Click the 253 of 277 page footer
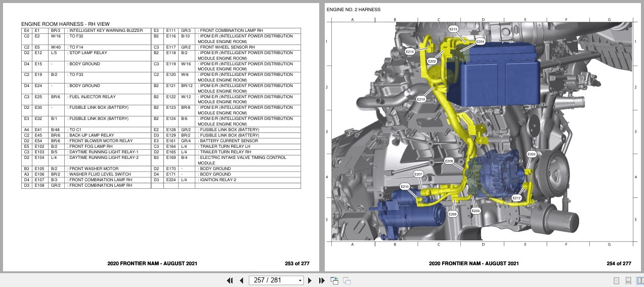644x287 pixels. [x=297, y=263]
